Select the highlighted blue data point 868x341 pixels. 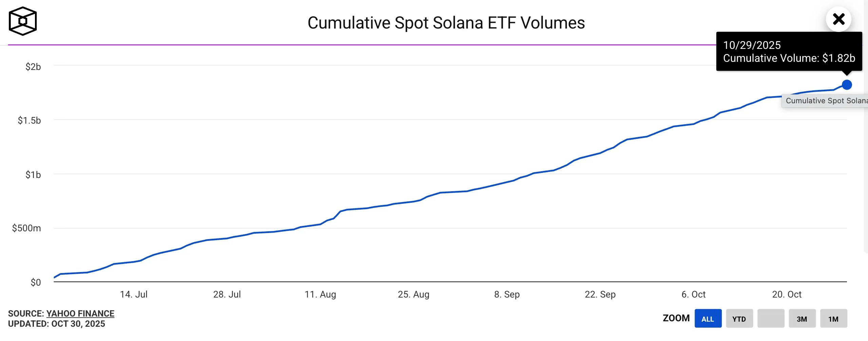(847, 85)
